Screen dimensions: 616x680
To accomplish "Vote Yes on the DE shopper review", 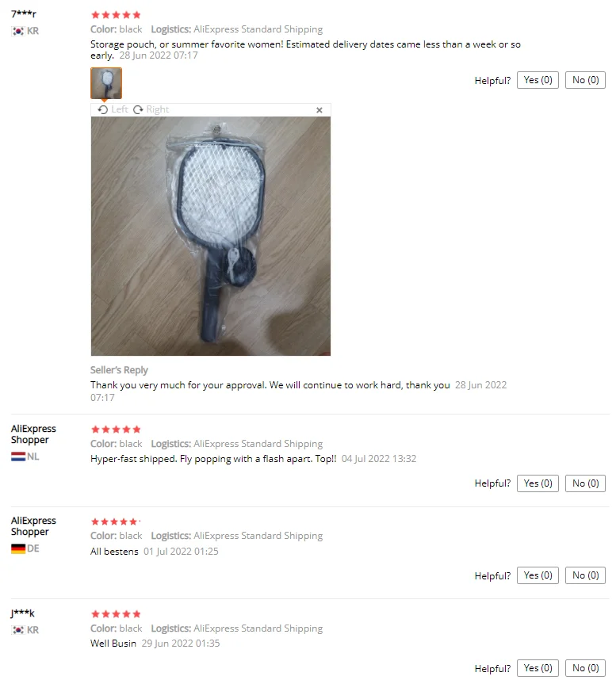I will tap(538, 575).
